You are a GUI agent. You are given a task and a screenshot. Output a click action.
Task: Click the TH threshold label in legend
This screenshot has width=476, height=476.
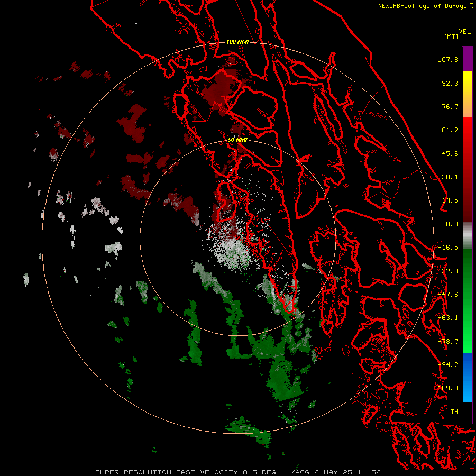[x=454, y=412]
